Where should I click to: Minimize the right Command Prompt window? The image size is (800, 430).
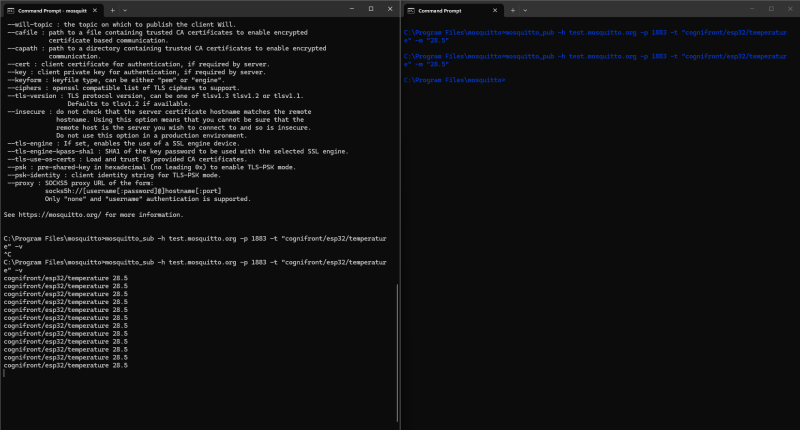click(x=752, y=9)
